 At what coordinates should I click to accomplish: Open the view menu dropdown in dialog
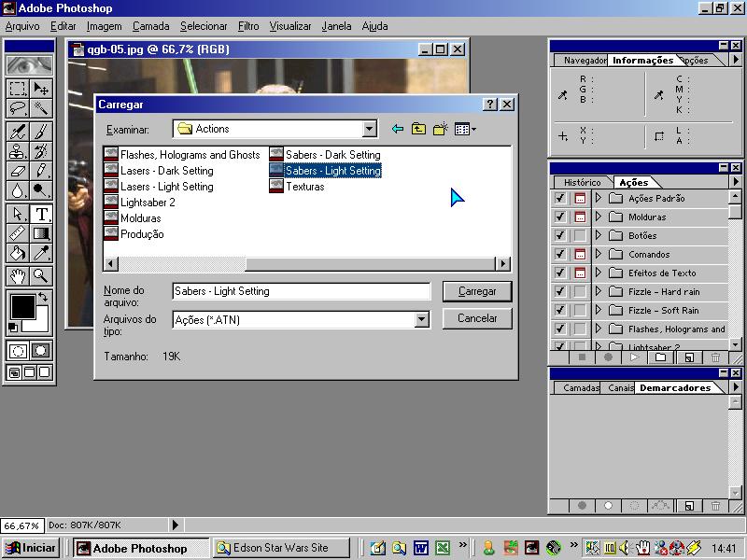pyautogui.click(x=465, y=129)
